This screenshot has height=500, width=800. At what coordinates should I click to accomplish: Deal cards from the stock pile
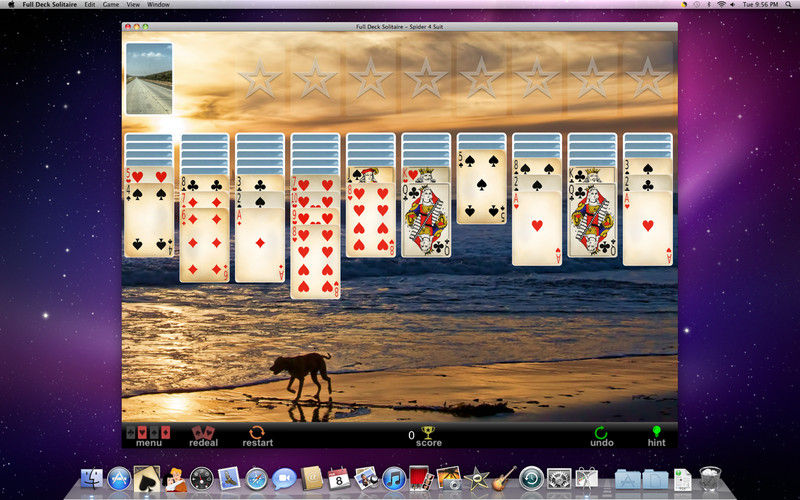pos(149,78)
